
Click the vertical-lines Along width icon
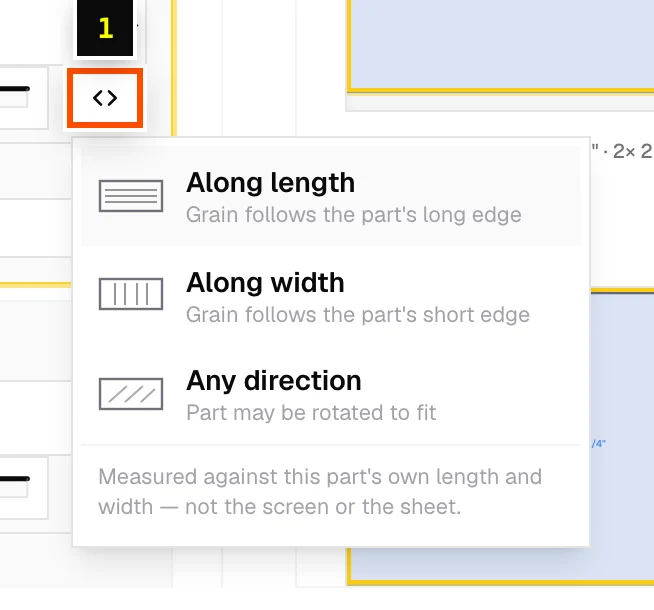click(x=131, y=294)
